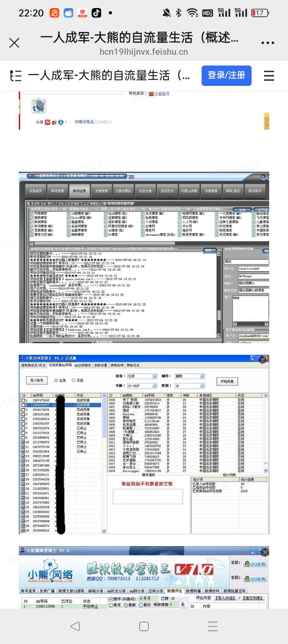Open the QQ空间群发 tab
Screen dimensions: 288x644
tap(83, 365)
